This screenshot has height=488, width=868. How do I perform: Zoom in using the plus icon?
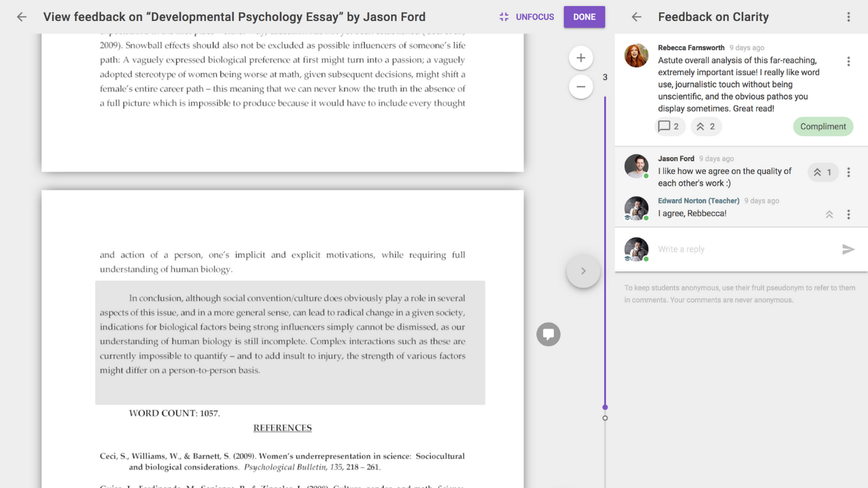(x=580, y=58)
